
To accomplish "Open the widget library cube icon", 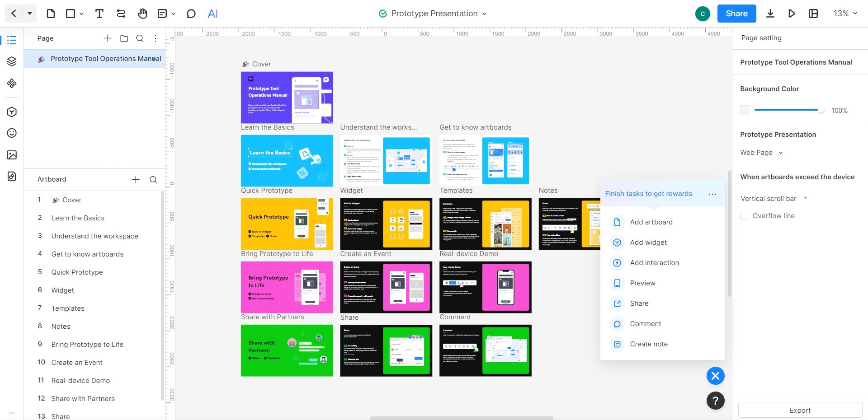I will (x=12, y=112).
